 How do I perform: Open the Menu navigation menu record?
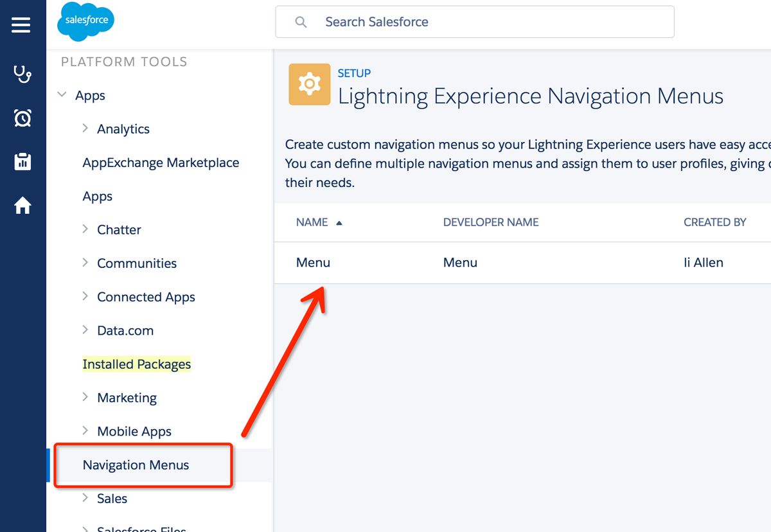[313, 262]
